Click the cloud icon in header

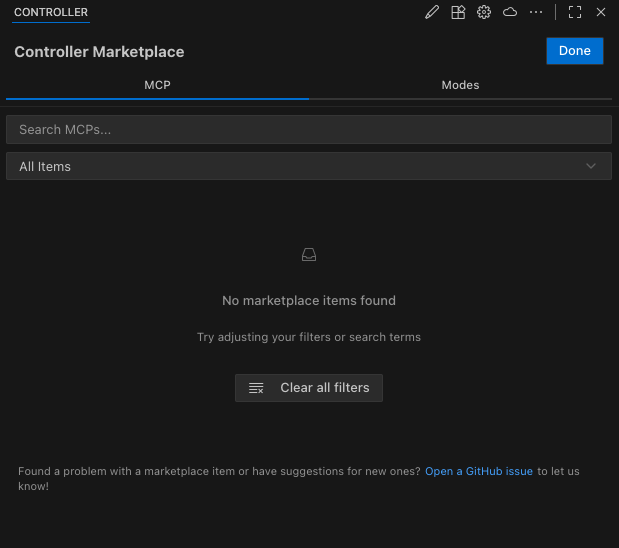pos(510,12)
